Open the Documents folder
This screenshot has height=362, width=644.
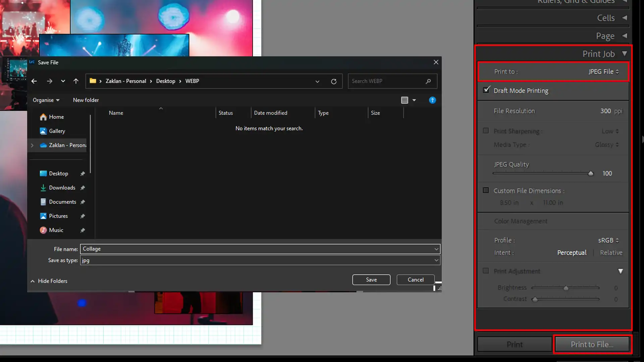[x=62, y=202]
